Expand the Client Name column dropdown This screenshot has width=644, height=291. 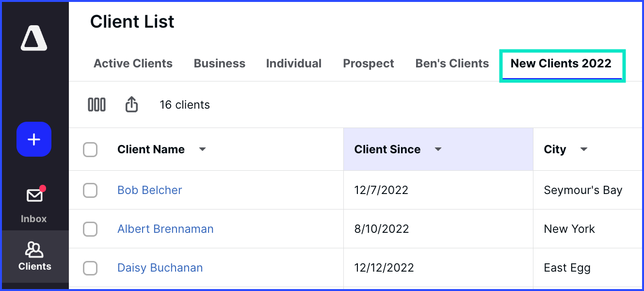pyautogui.click(x=203, y=149)
